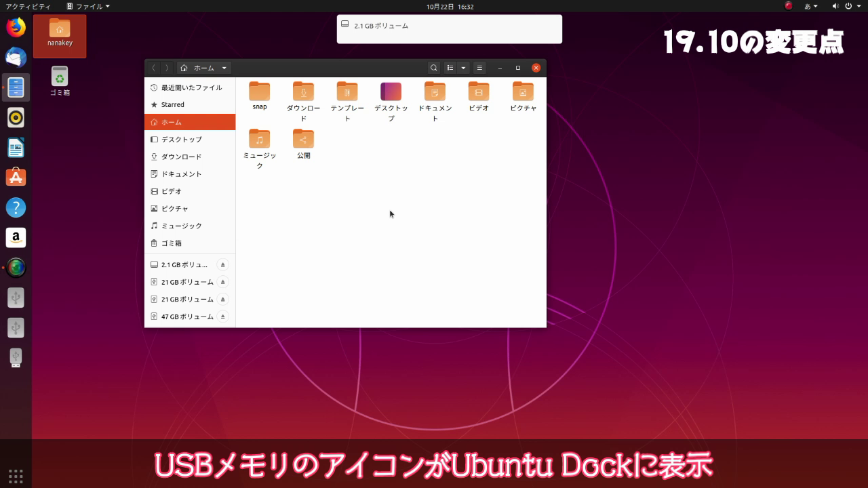Image resolution: width=868 pixels, height=488 pixels.
Task: Open the テンプレート folder
Action: click(x=347, y=102)
